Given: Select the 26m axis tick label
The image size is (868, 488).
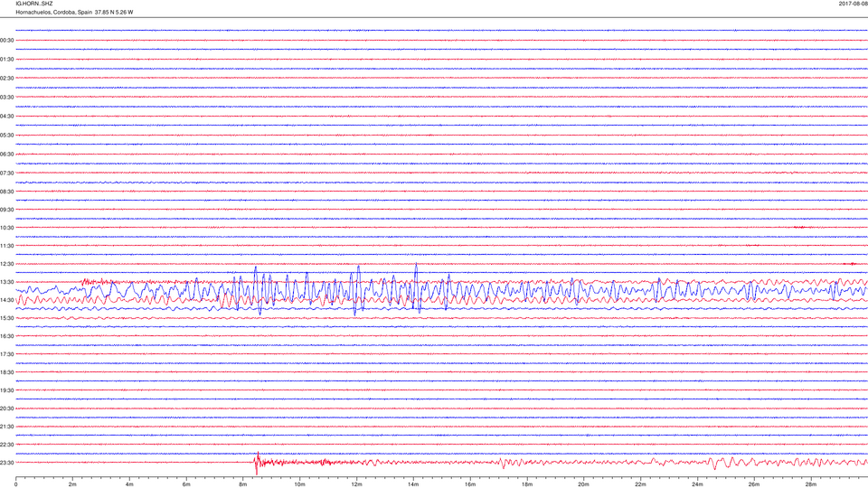Looking at the screenshot, I should tap(754, 484).
